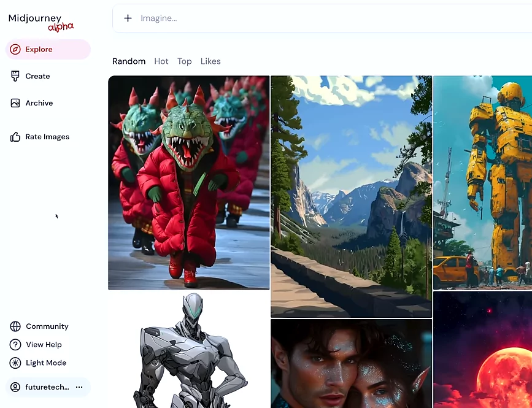532x408 pixels.
Task: Open the Yosemite valley landscape image
Action: (x=352, y=197)
